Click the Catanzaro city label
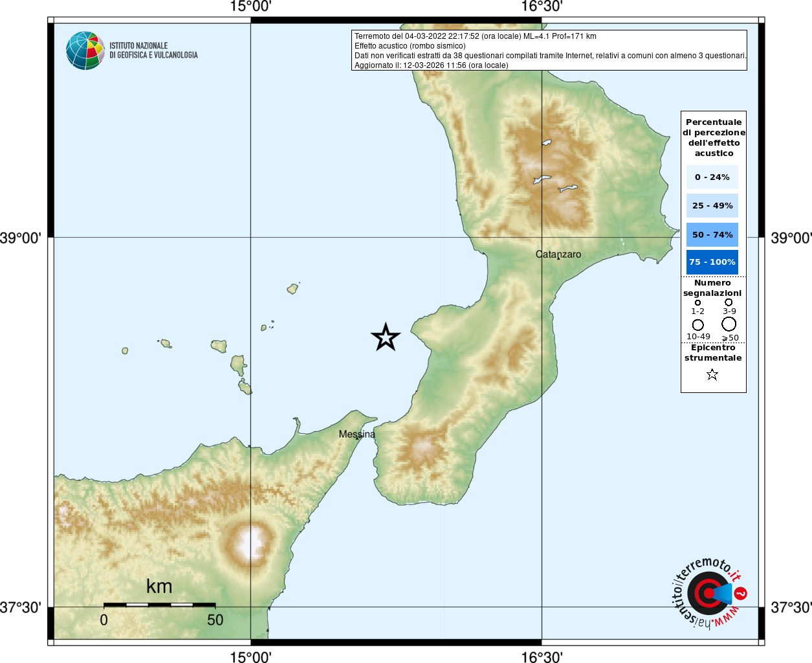The width and height of the screenshot is (812, 663). click(x=558, y=254)
